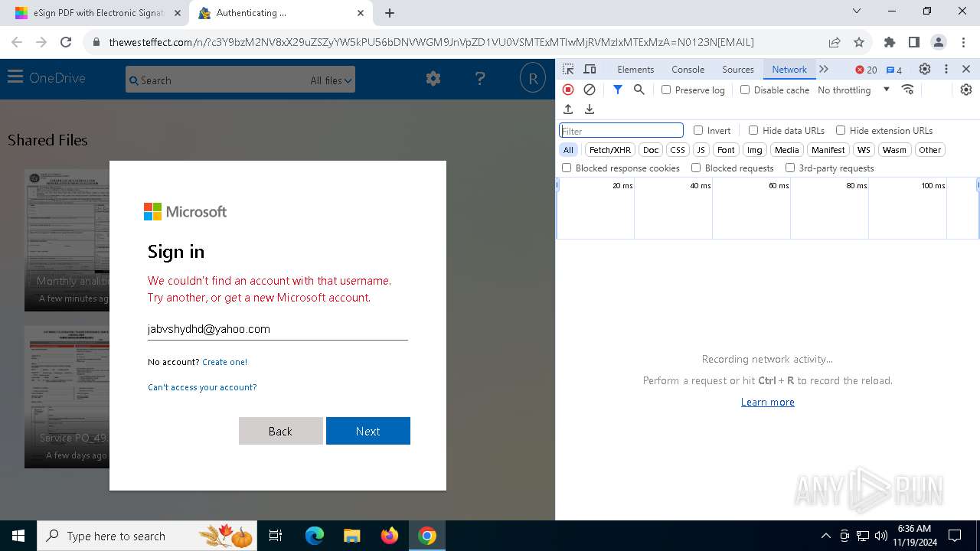The image size is (980, 551).
Task: Open OneDrive help question mark
Action: [x=480, y=78]
